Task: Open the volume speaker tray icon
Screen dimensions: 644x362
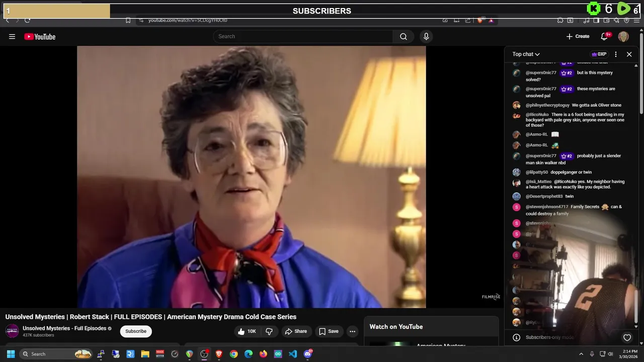Action: tap(611, 354)
